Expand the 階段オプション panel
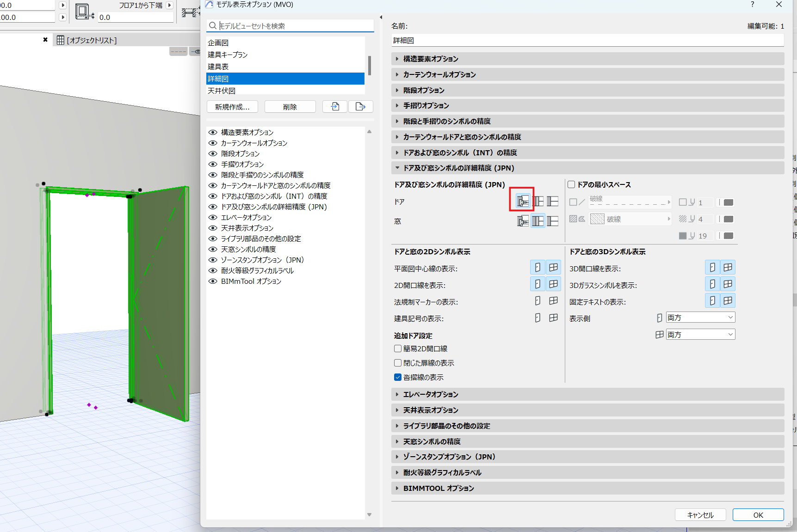The width and height of the screenshot is (797, 532). click(587, 90)
